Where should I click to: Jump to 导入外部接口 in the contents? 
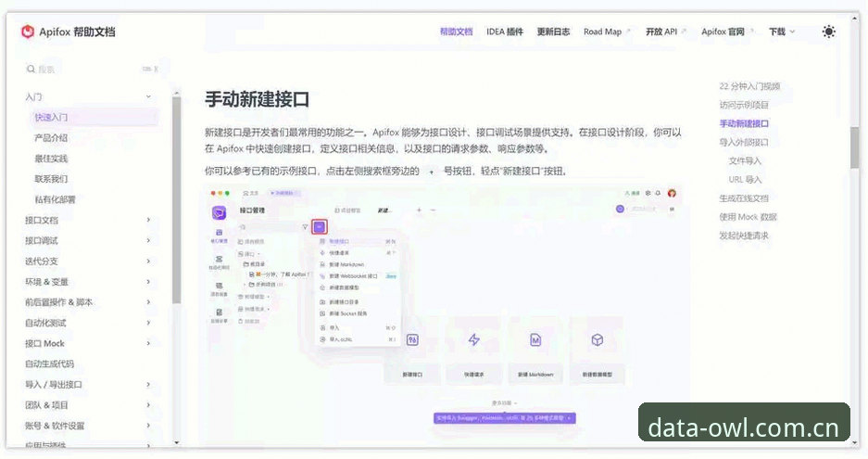click(x=744, y=143)
